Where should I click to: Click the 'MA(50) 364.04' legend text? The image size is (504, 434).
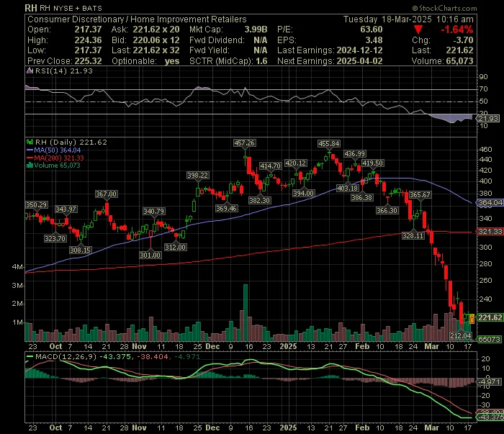(x=58, y=150)
